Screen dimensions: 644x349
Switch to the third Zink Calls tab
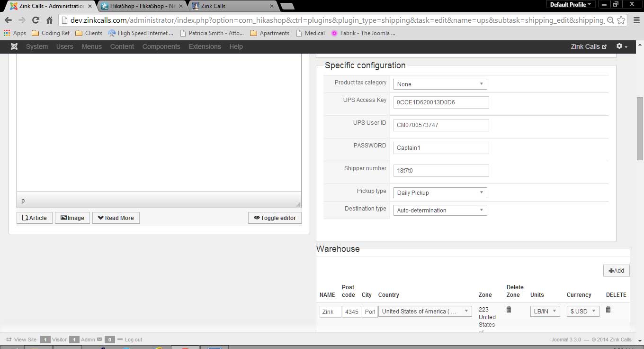click(233, 6)
